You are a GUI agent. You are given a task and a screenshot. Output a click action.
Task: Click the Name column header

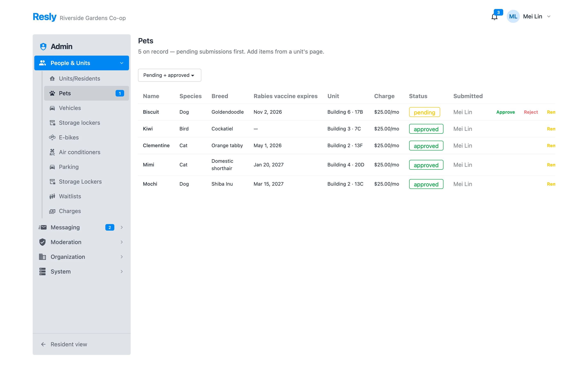[x=151, y=96]
